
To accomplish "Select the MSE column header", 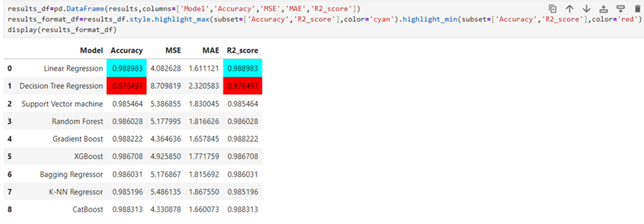I will tap(173, 51).
